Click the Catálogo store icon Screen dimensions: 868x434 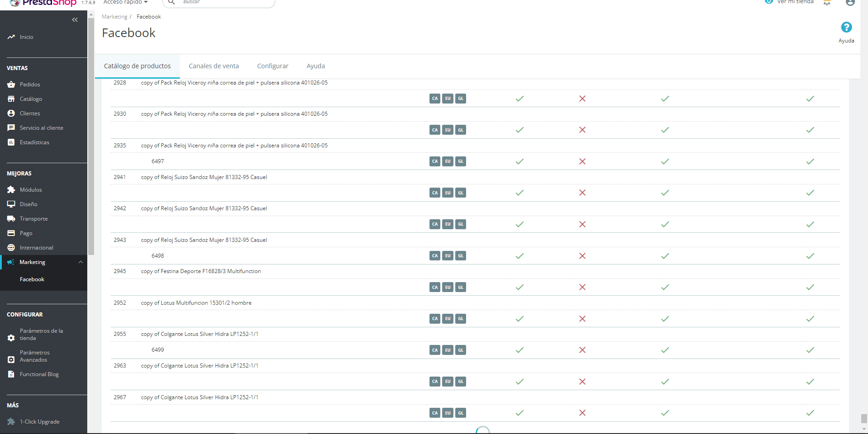coord(11,99)
